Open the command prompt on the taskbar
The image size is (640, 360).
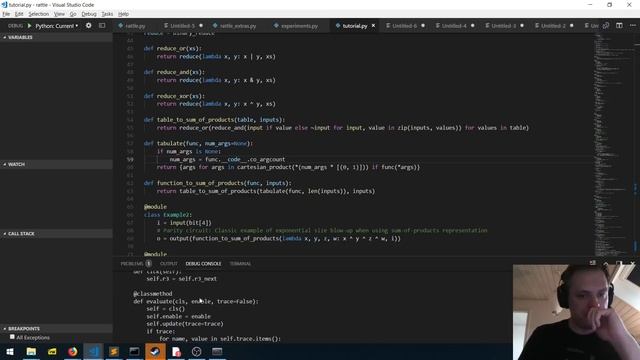(134, 351)
